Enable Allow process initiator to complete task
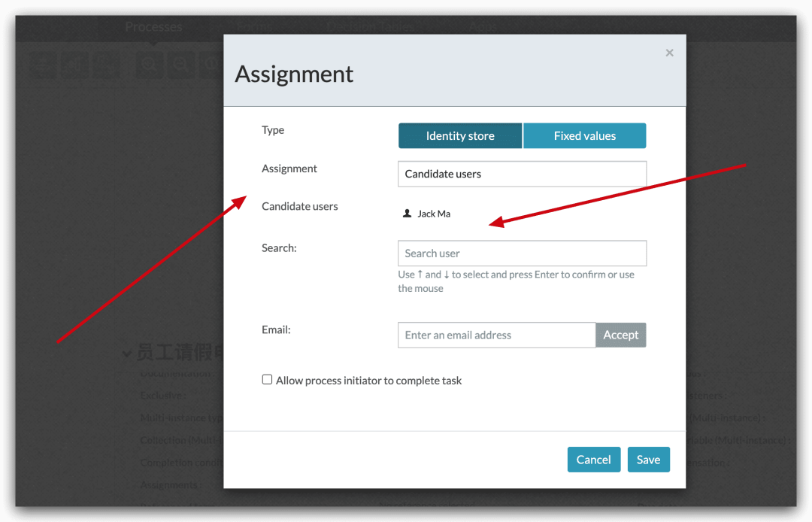The width and height of the screenshot is (812, 522). [267, 380]
